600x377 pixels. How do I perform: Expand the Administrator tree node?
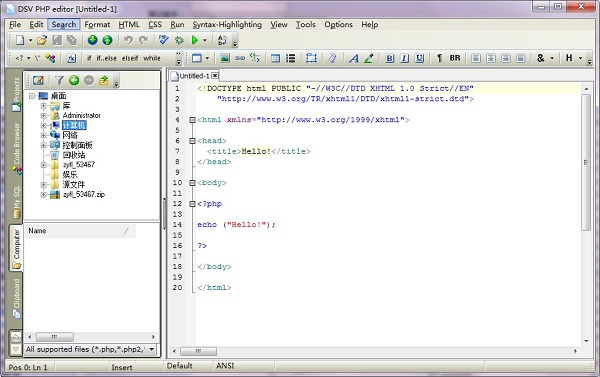point(44,115)
